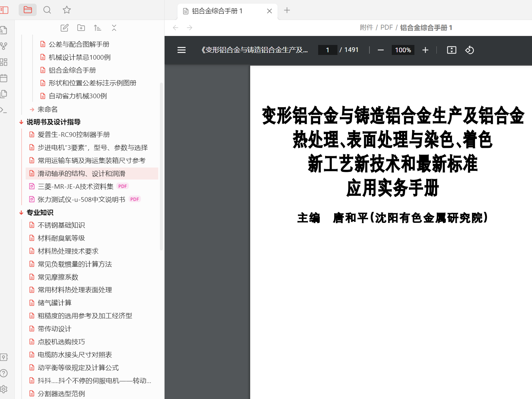Open the bookmarks star tab
Screen dimensions: 532x399
[x=67, y=10]
